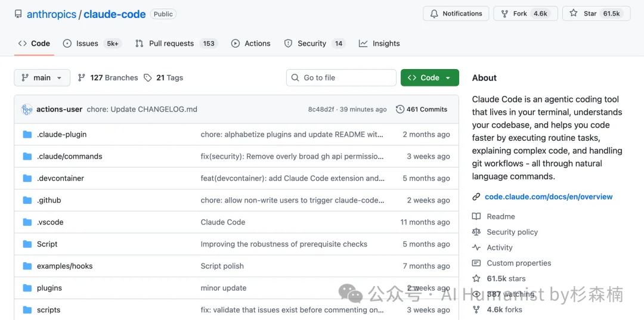Fork the repository using the Fork button
Viewport: 644px width, 320px height.
(x=525, y=14)
